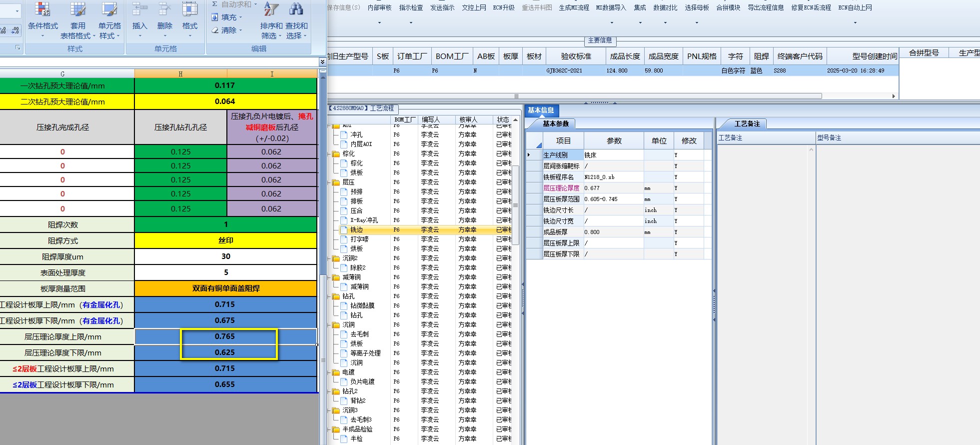The width and height of the screenshot is (980, 445).
Task: Click the decrease decimal places icon
Action: (15, 30)
